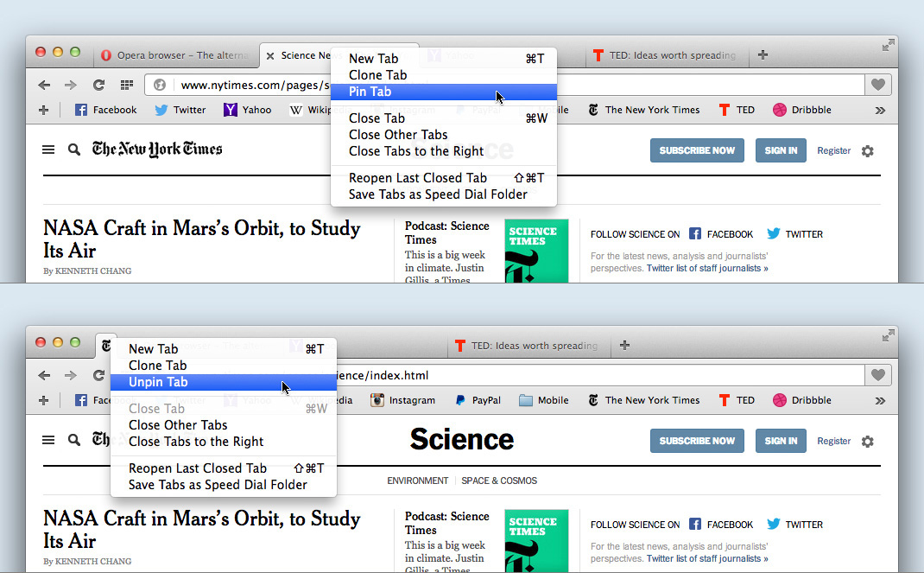Image resolution: width=924 pixels, height=573 pixels.
Task: Open the PayPal bookmark
Action: [478, 400]
